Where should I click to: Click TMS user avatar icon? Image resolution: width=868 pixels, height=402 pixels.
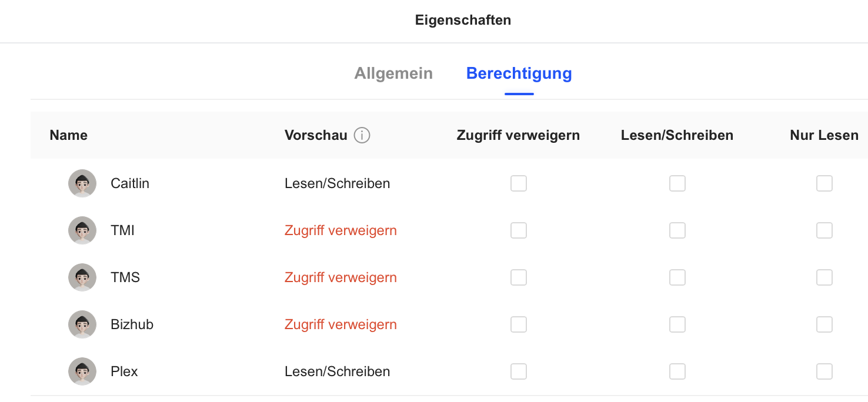point(82,277)
